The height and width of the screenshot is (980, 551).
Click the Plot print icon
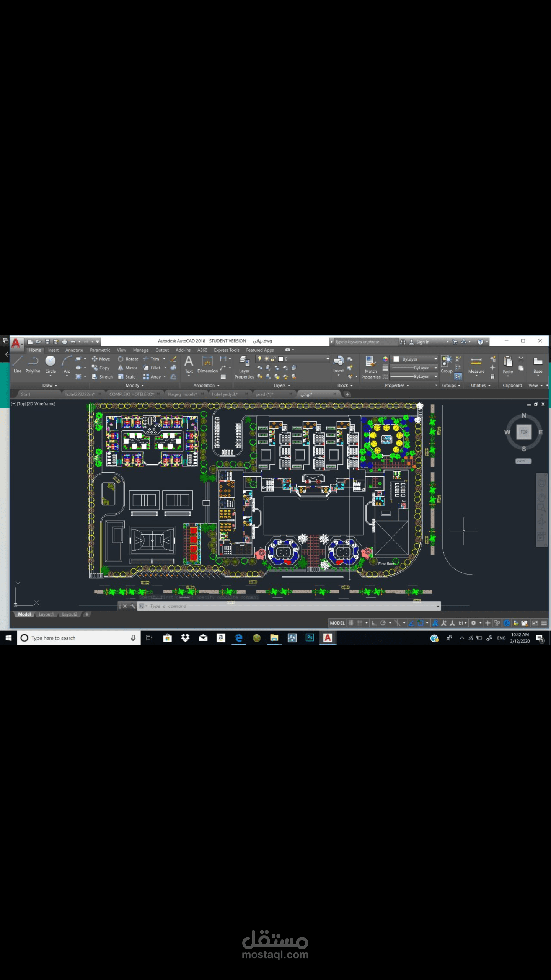64,341
